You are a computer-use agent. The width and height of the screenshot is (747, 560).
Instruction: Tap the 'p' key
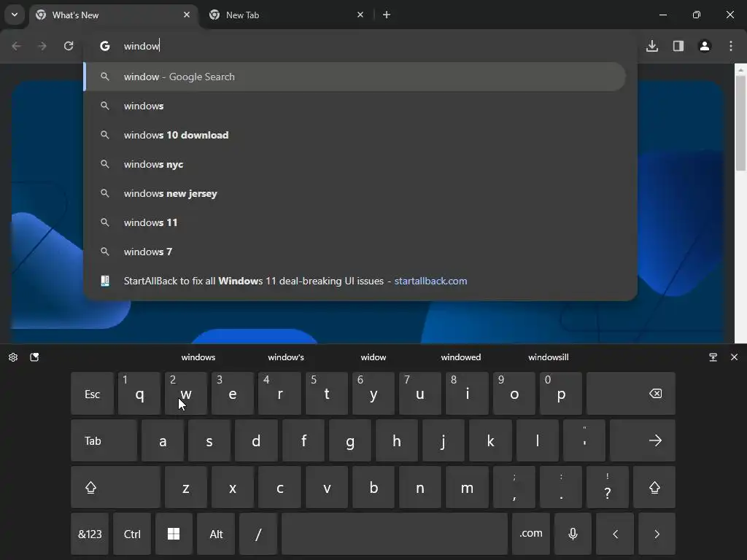(561, 394)
